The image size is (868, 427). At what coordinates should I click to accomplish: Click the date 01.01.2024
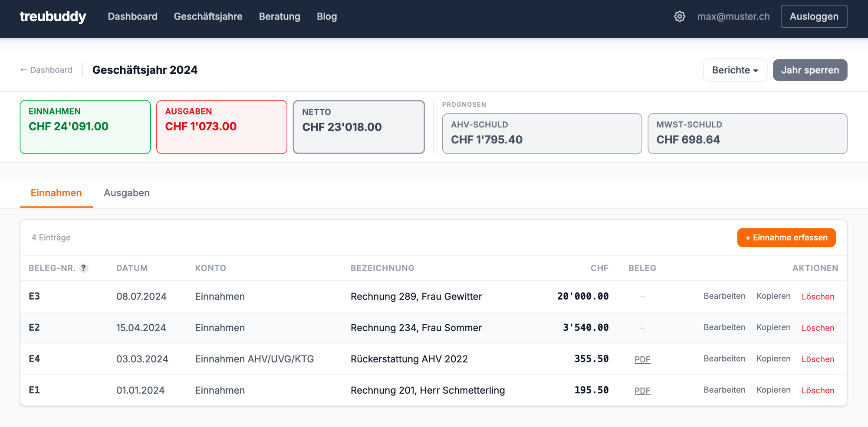[141, 390]
